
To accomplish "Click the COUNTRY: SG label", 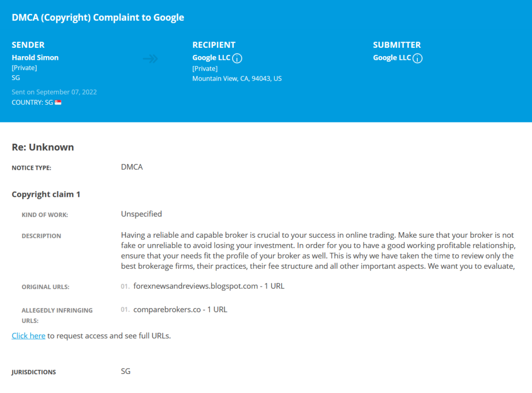I will [x=33, y=102].
